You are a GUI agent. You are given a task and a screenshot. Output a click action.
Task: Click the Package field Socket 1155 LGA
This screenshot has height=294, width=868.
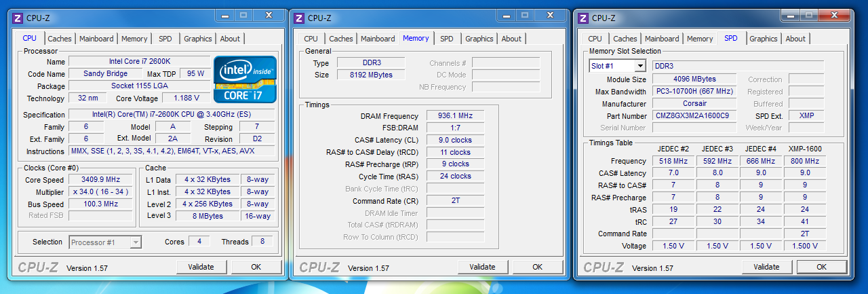click(138, 86)
